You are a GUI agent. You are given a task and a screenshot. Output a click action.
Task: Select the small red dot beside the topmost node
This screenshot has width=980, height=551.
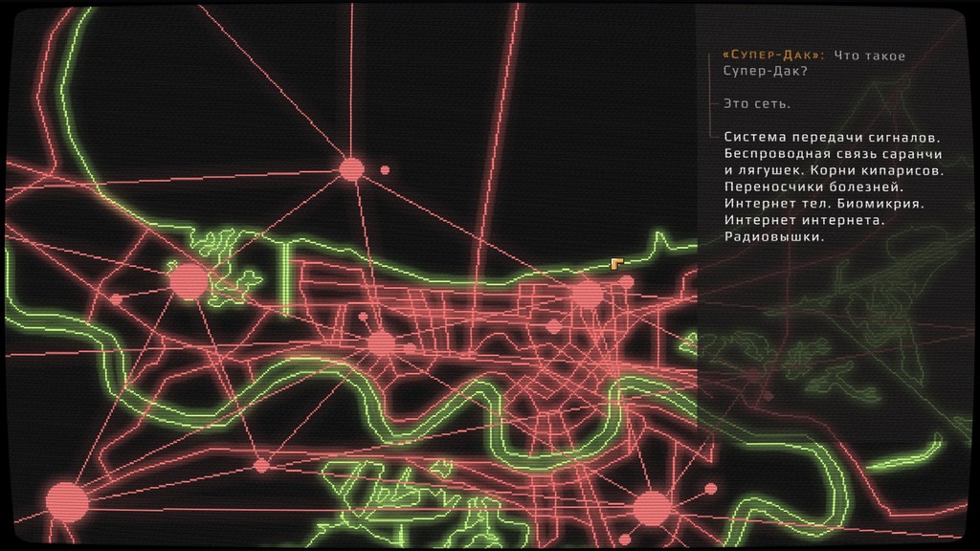coord(385,169)
